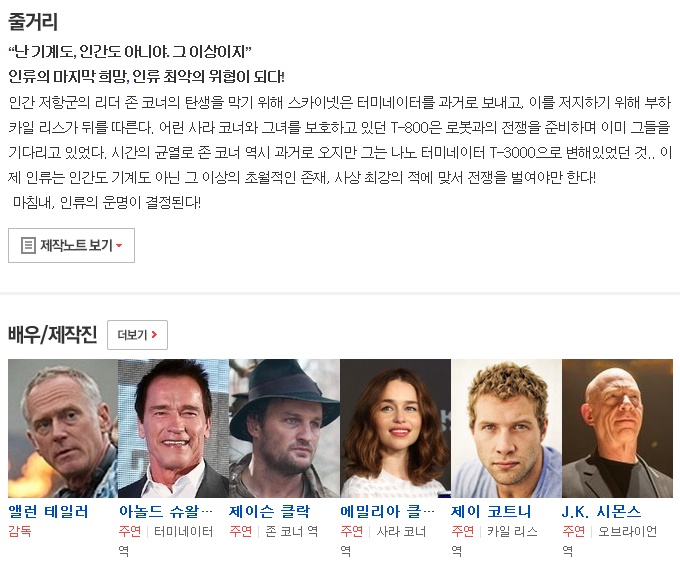Viewport: 680px width, 566px height.
Task: Open 제이 코트니 photo thumbnail
Action: (507, 428)
